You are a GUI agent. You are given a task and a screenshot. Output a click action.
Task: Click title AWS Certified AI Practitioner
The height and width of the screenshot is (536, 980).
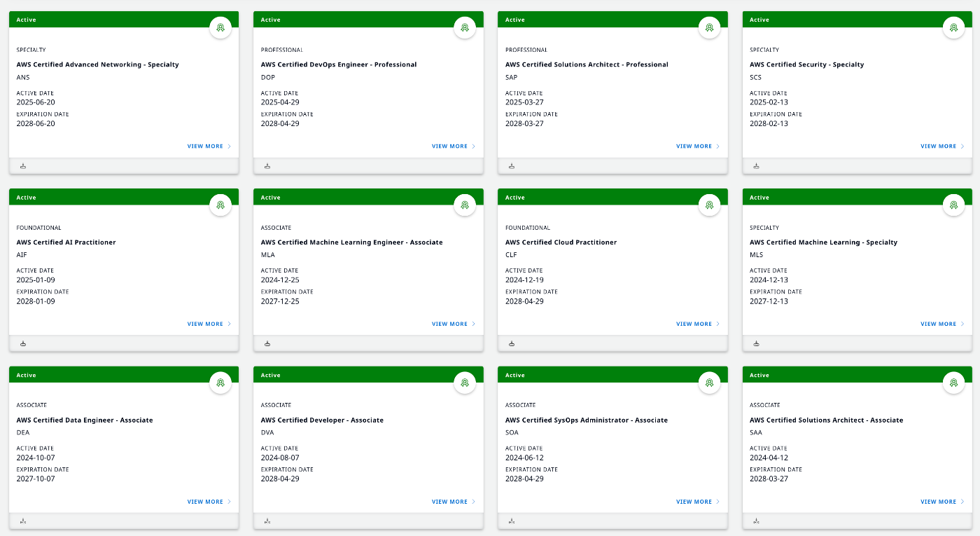[66, 242]
